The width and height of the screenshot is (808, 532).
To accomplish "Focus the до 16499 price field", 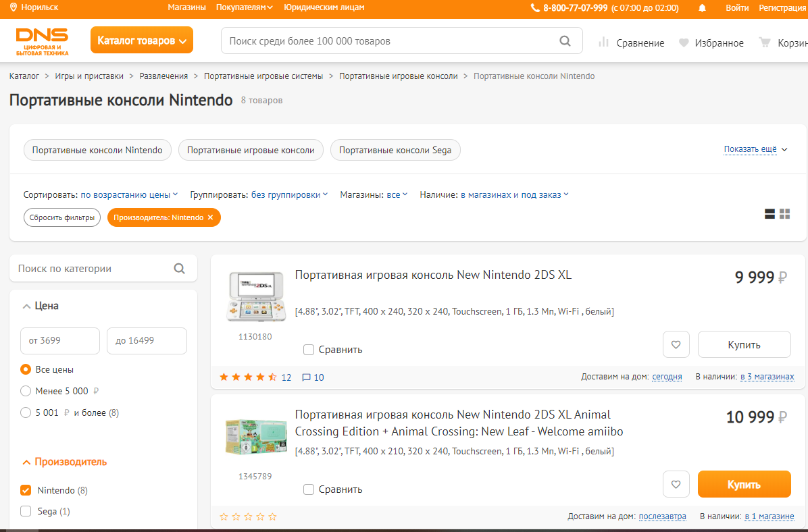I will (147, 341).
